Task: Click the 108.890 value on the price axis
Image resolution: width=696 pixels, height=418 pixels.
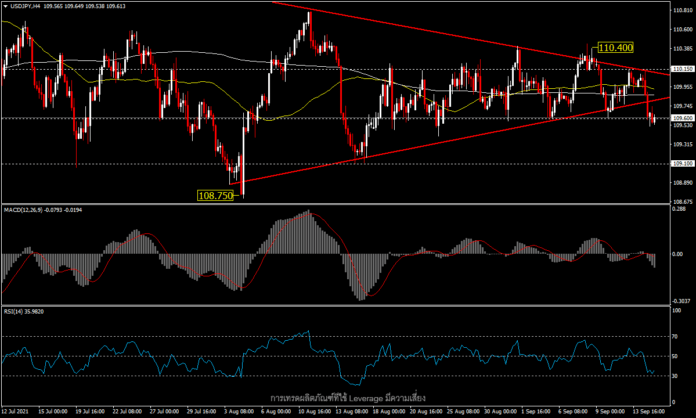Action: click(683, 182)
